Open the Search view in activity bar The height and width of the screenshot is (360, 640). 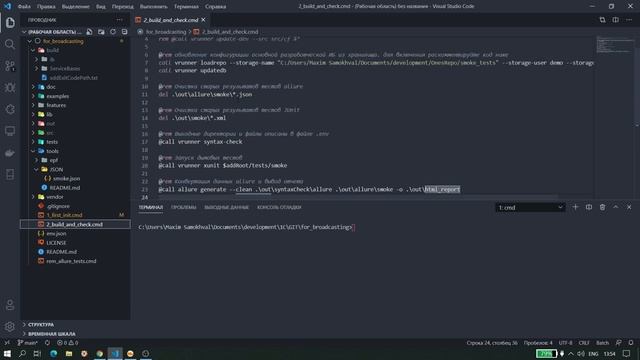coord(10,44)
